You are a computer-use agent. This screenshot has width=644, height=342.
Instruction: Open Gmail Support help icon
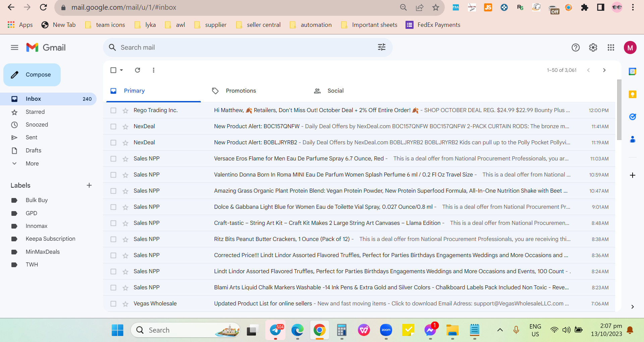(x=576, y=48)
